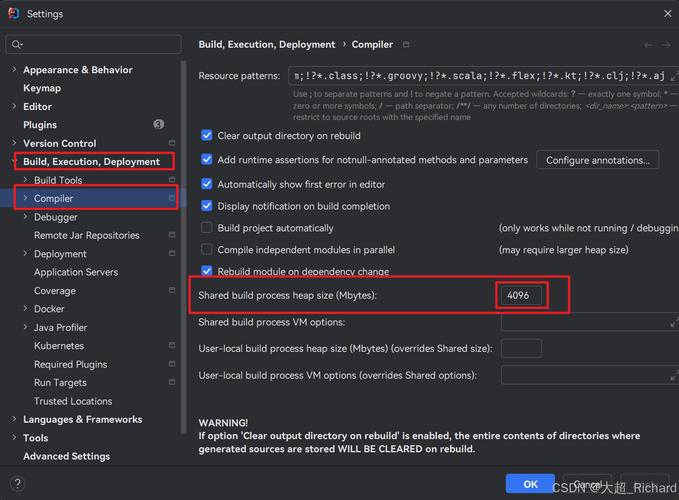Enable Compile independent modules in parallel
The image size is (679, 500).
coord(207,250)
